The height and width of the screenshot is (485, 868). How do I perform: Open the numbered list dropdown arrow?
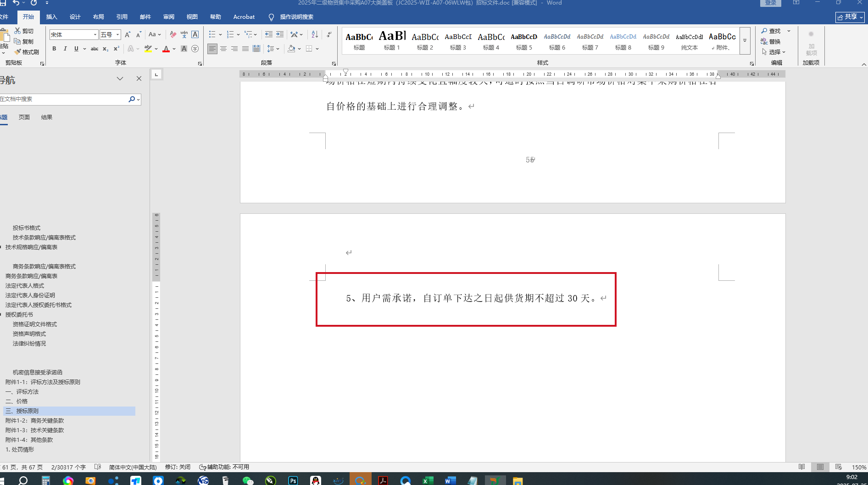(x=238, y=34)
